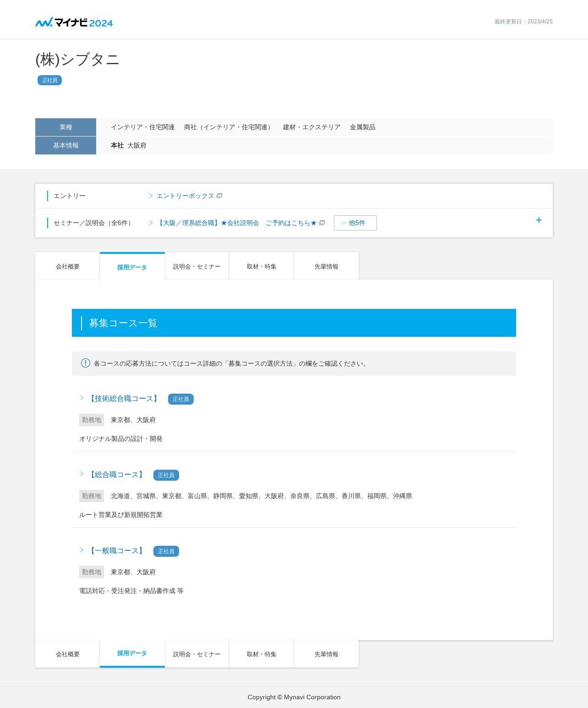Click 金属製品 industry text

pyautogui.click(x=363, y=127)
